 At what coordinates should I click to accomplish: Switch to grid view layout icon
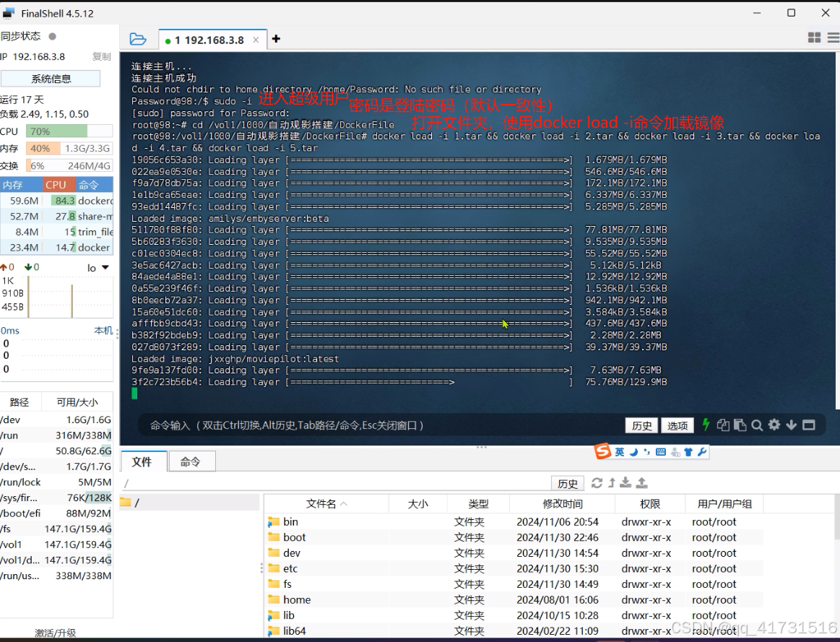[814, 38]
